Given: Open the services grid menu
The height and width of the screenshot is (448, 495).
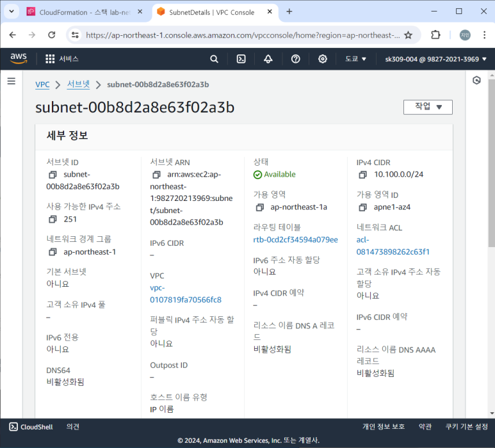Looking at the screenshot, I should 50,59.
